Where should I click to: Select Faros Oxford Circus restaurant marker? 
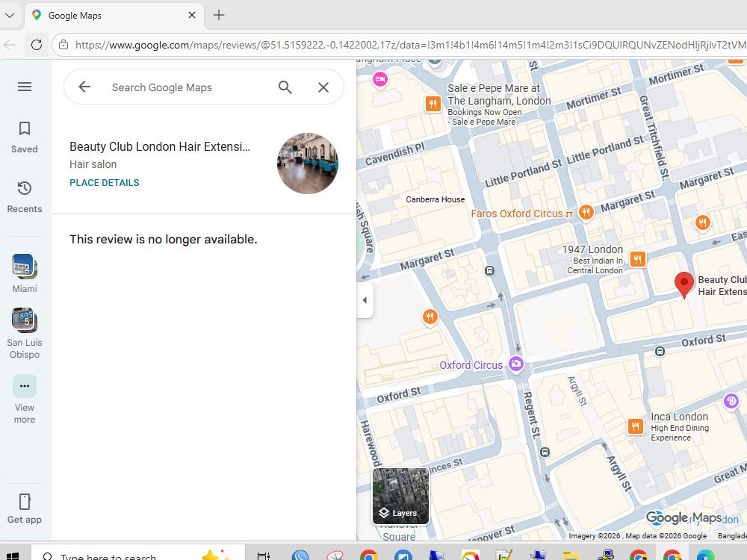586,212
